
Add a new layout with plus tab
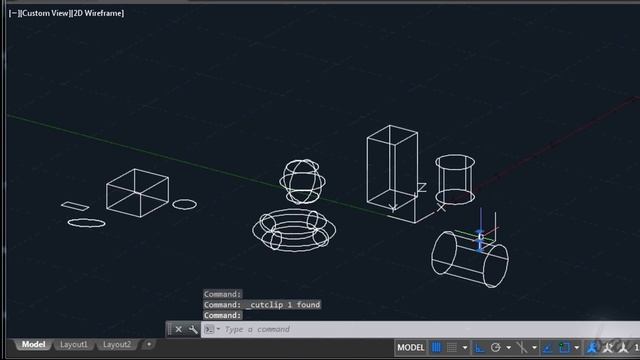click(x=149, y=344)
